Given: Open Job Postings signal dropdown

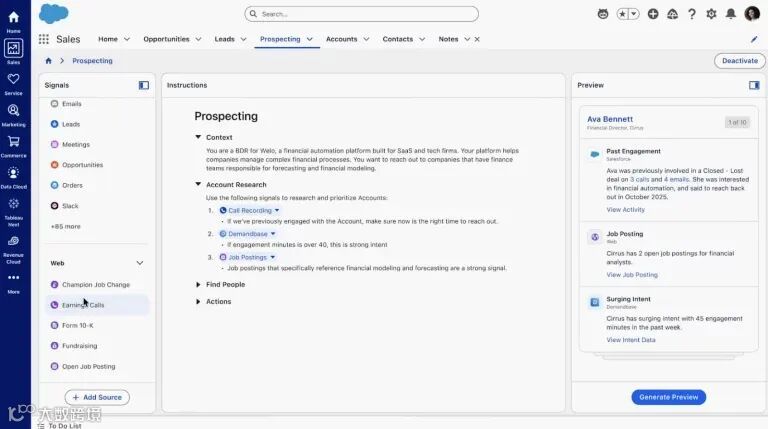Looking at the screenshot, I should (272, 257).
